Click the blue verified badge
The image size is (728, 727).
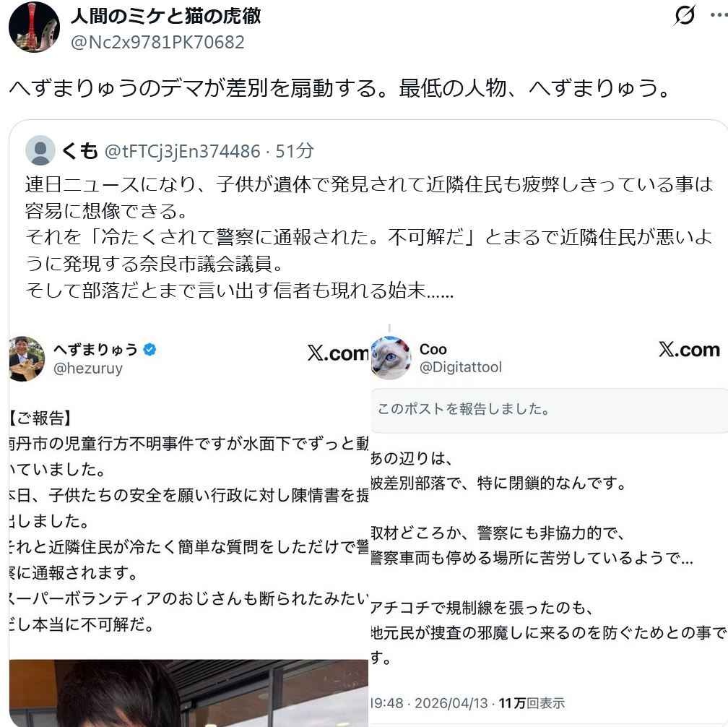pos(149,349)
